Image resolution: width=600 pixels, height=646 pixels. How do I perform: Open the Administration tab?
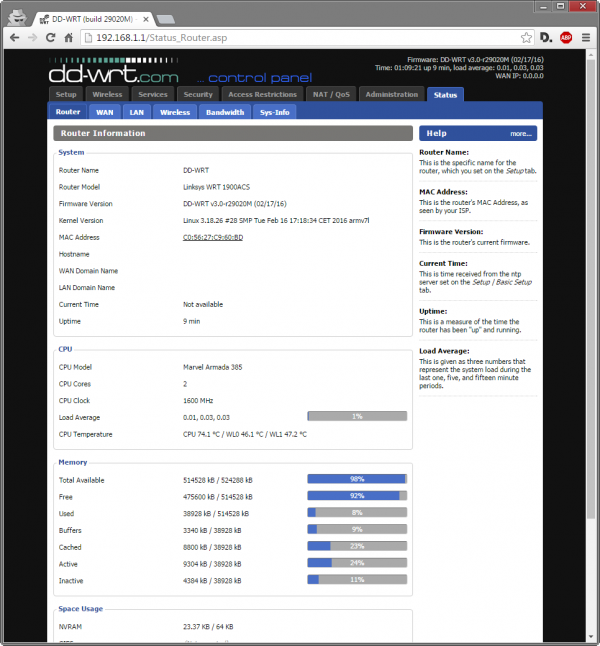coord(392,94)
